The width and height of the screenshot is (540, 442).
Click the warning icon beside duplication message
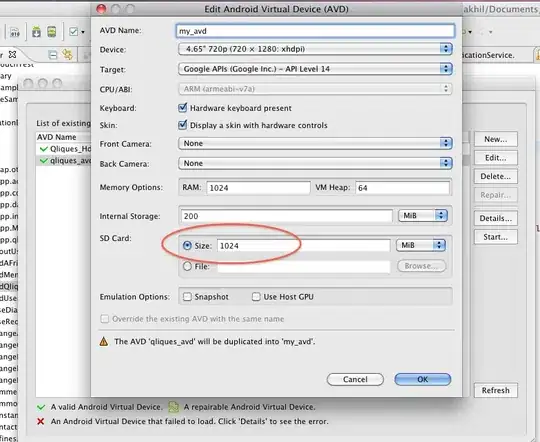point(104,341)
